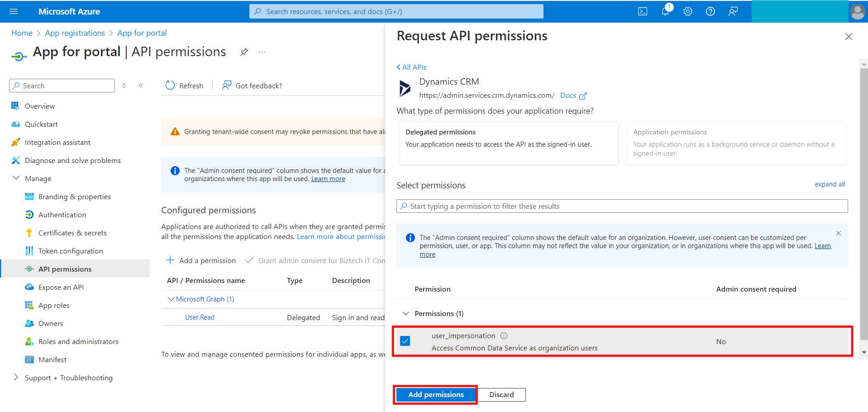Go back to All APIs link
This screenshot has height=412, width=868.
tap(412, 67)
